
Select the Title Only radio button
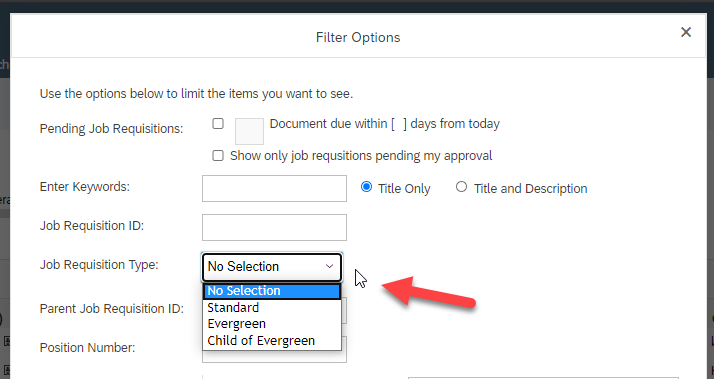coord(366,187)
